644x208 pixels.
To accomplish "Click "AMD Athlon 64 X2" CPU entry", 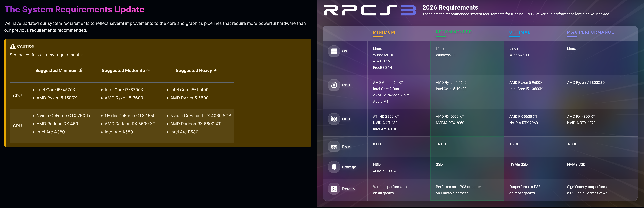I will point(388,82).
